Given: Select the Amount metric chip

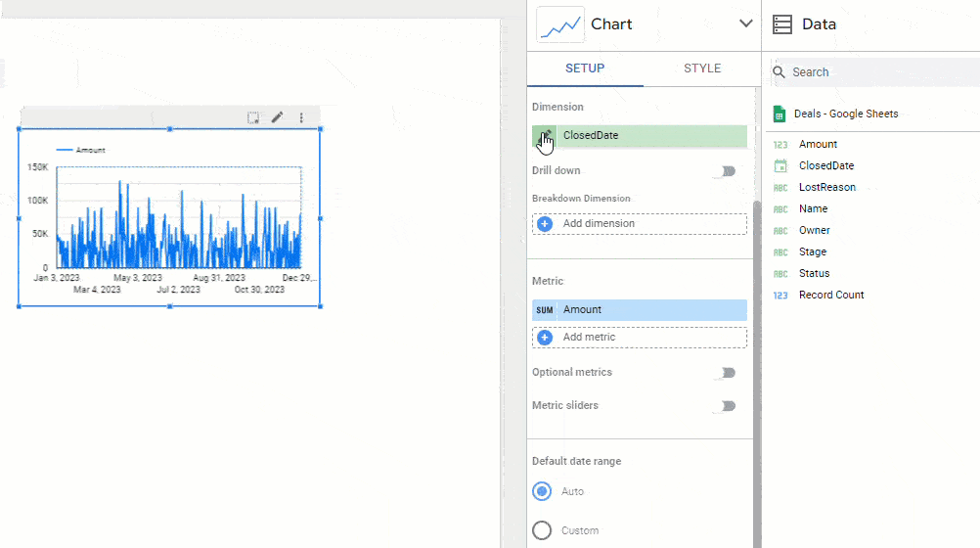Looking at the screenshot, I should [x=640, y=309].
